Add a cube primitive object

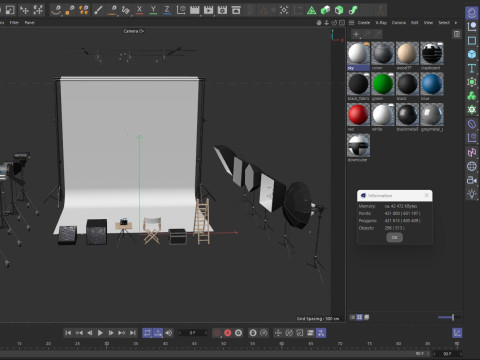pos(472,54)
